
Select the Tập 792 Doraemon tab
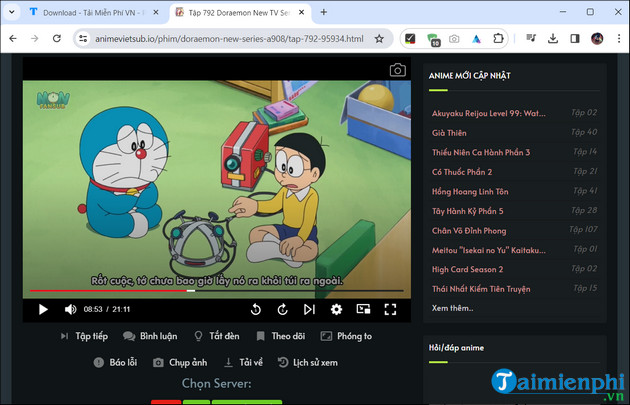[239, 13]
